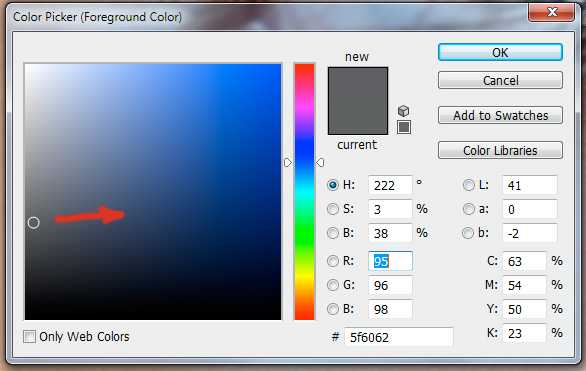Click the color field picker circle
Viewport: 586px width, 371px height.
[34, 223]
